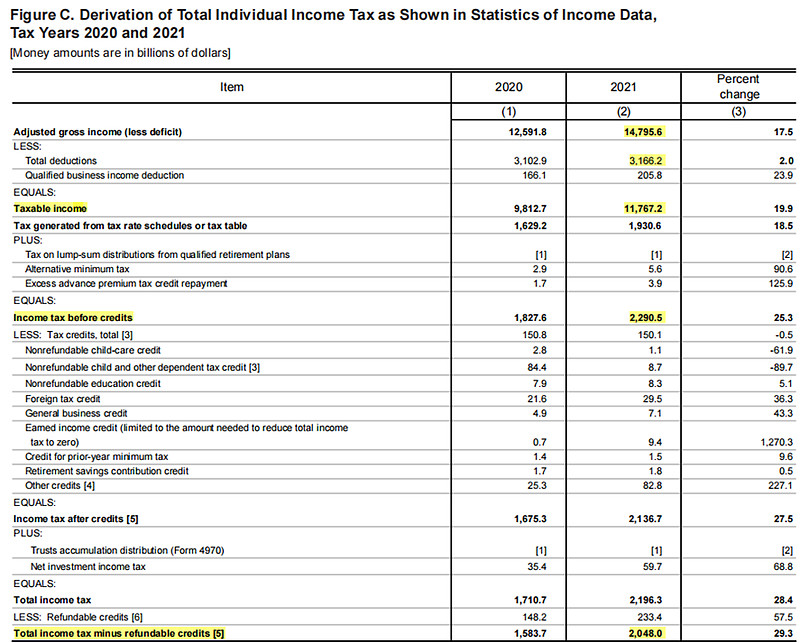The height and width of the screenshot is (643, 800).
Task: Click 'Nonrefundable child and other dependent tax credit [3]'
Action: point(142,367)
